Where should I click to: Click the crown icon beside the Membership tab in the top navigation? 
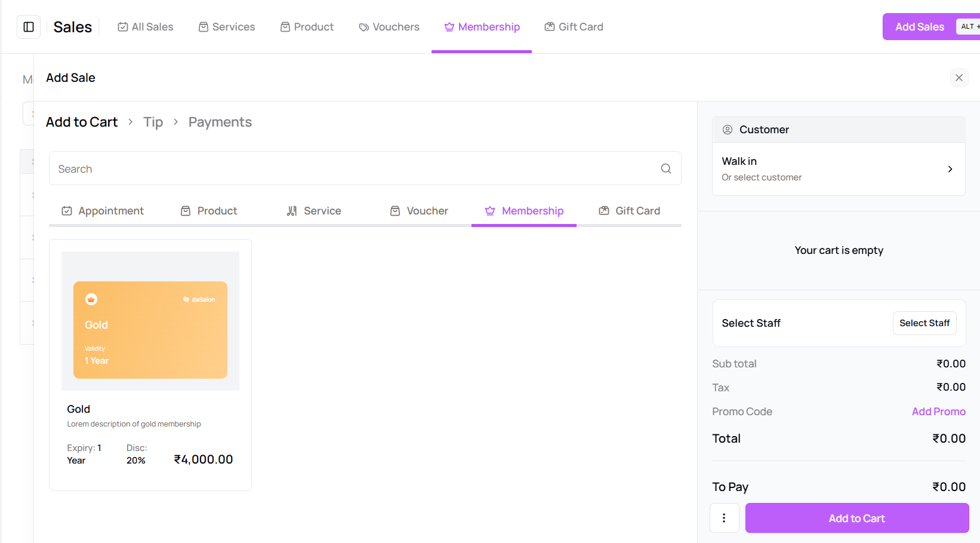click(x=449, y=27)
